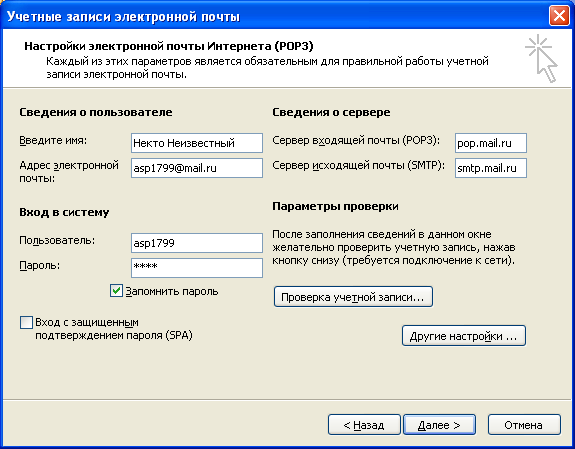This screenshot has height=449, width=575.
Task: Open Другие настройки settings
Action: pyautogui.click(x=464, y=336)
